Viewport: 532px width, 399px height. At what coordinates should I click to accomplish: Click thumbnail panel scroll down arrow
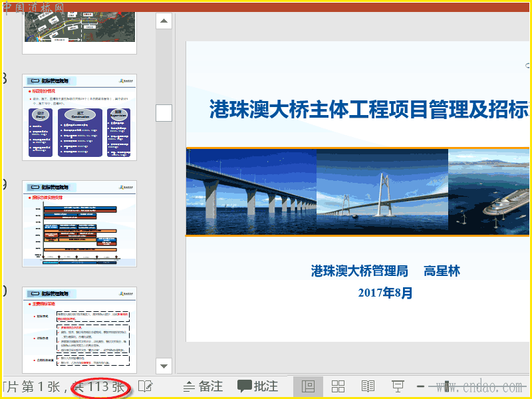[x=164, y=366]
